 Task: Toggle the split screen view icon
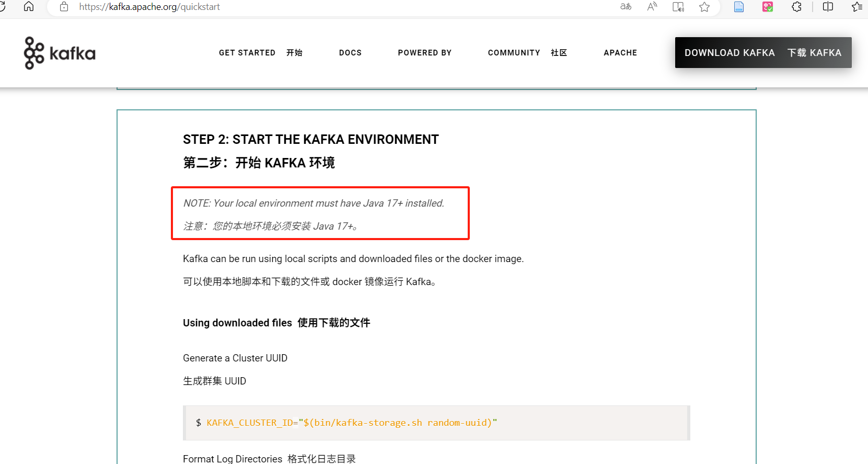[828, 7]
